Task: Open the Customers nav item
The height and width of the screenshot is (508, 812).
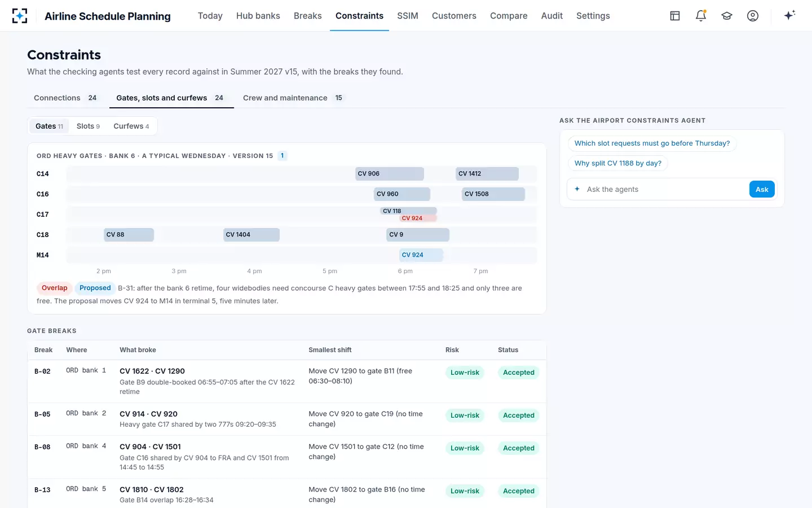Action: 454,16
